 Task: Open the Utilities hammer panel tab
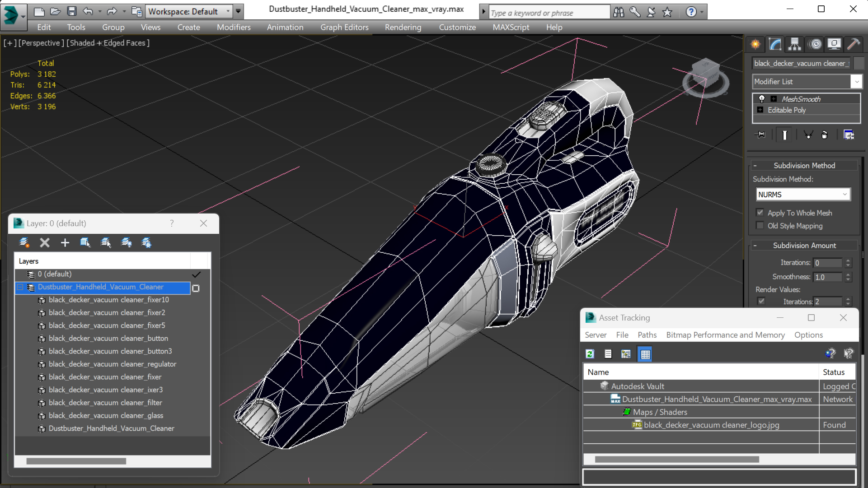[x=854, y=44]
